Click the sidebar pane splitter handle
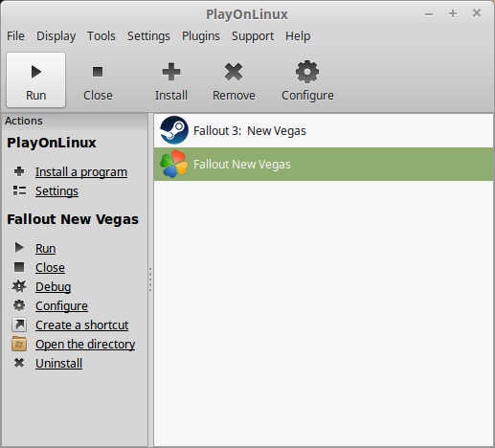495x448 pixels. (150, 280)
